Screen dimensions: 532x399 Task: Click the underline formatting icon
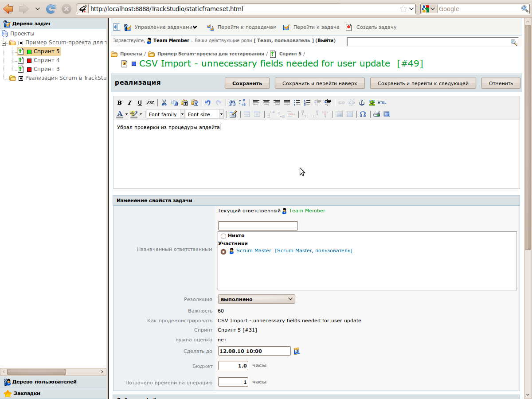[x=140, y=103]
